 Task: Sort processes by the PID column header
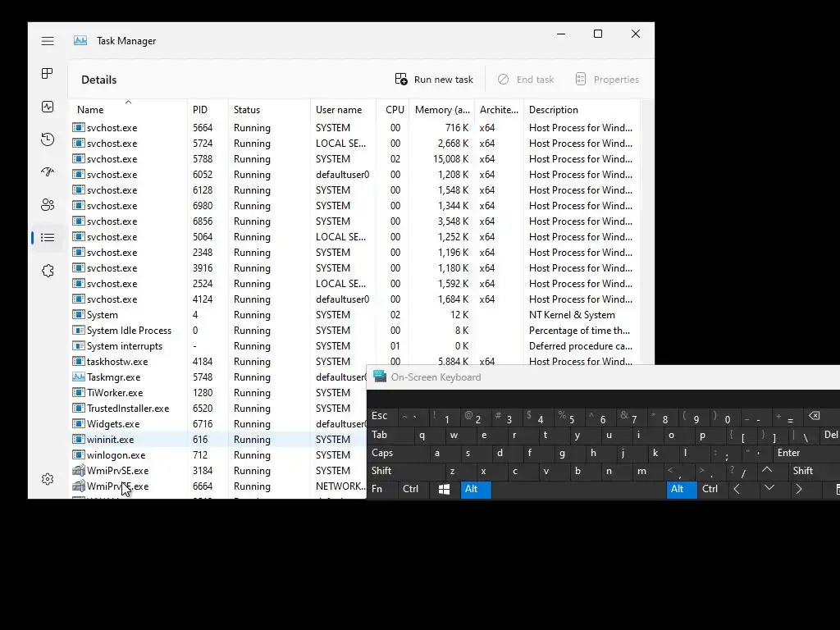(x=208, y=109)
